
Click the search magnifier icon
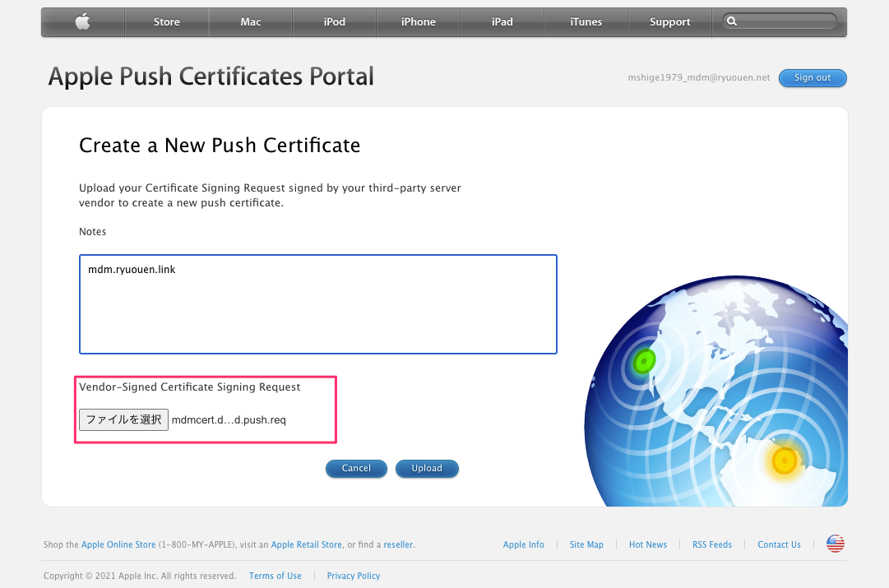[732, 21]
